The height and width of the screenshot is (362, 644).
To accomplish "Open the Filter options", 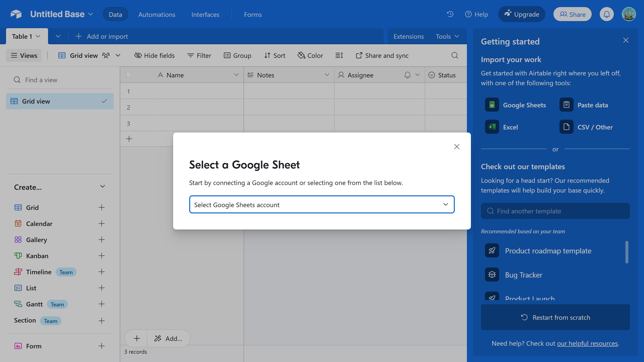I will point(199,55).
